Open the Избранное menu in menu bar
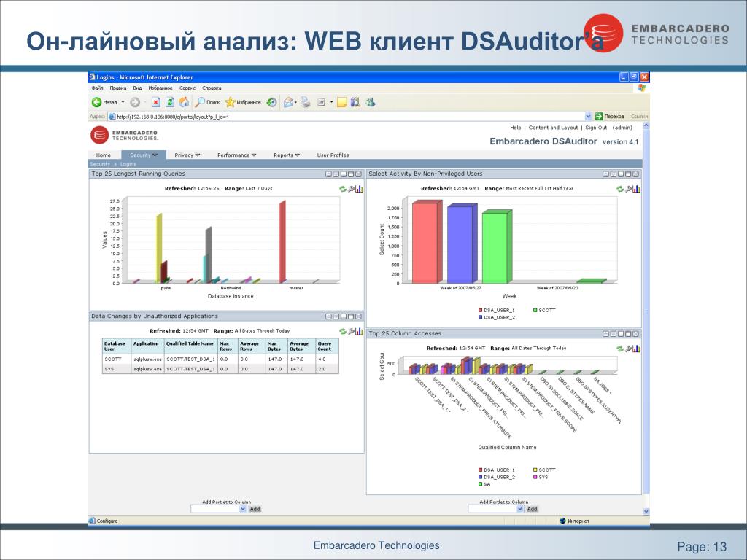Viewport: 747px width, 560px height. pos(160,88)
